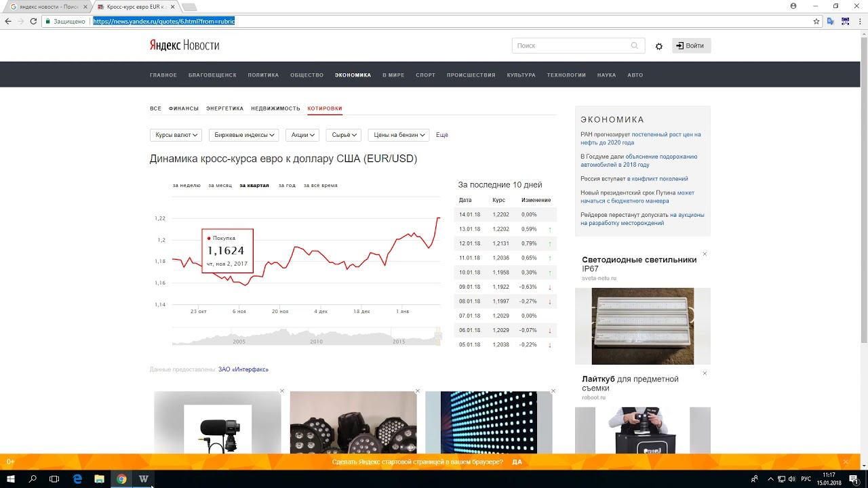Open the clock and date in taskbar

[x=829, y=479]
